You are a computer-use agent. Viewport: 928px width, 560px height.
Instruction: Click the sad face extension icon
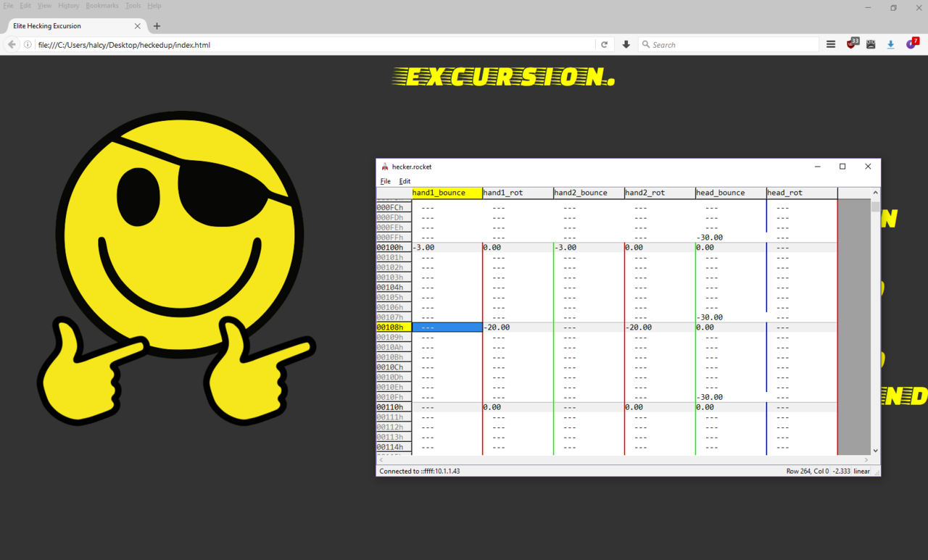point(871,45)
